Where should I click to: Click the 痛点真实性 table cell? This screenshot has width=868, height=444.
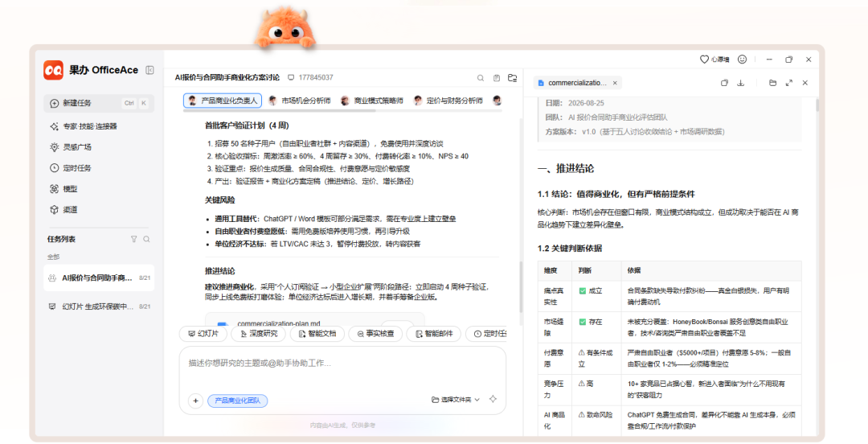tap(555, 296)
